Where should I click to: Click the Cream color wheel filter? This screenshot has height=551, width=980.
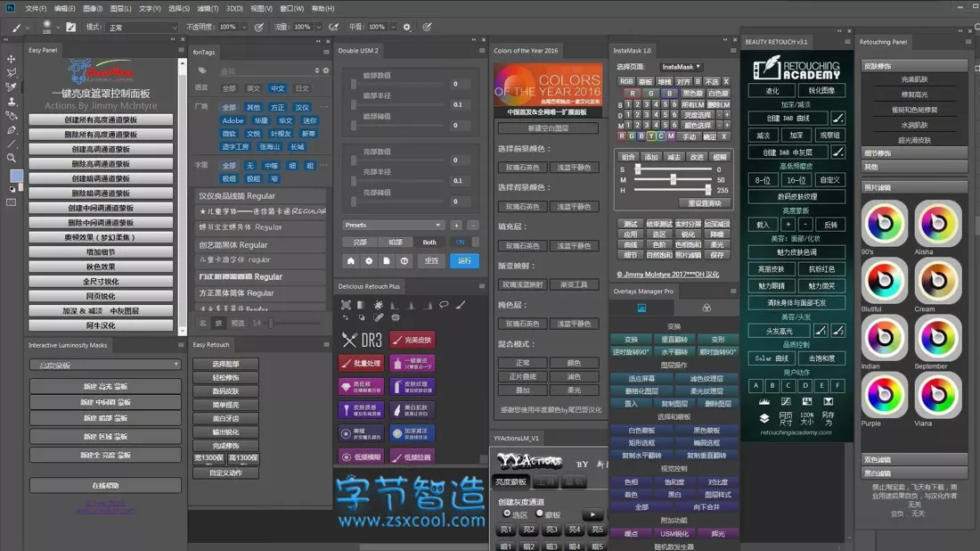(x=937, y=280)
